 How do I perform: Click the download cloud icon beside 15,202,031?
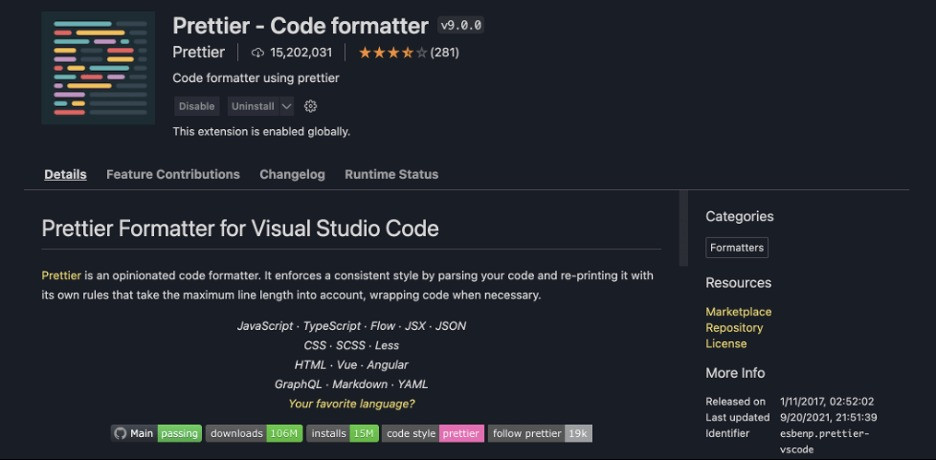[258, 53]
